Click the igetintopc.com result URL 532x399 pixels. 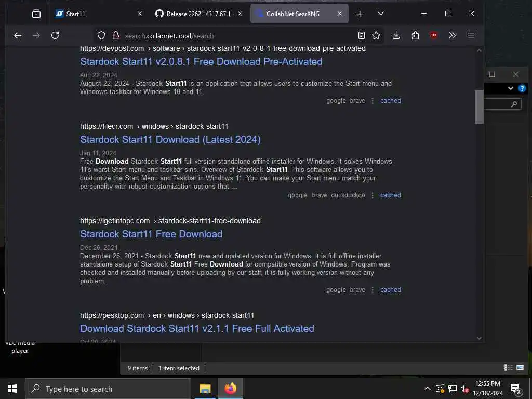click(x=170, y=221)
